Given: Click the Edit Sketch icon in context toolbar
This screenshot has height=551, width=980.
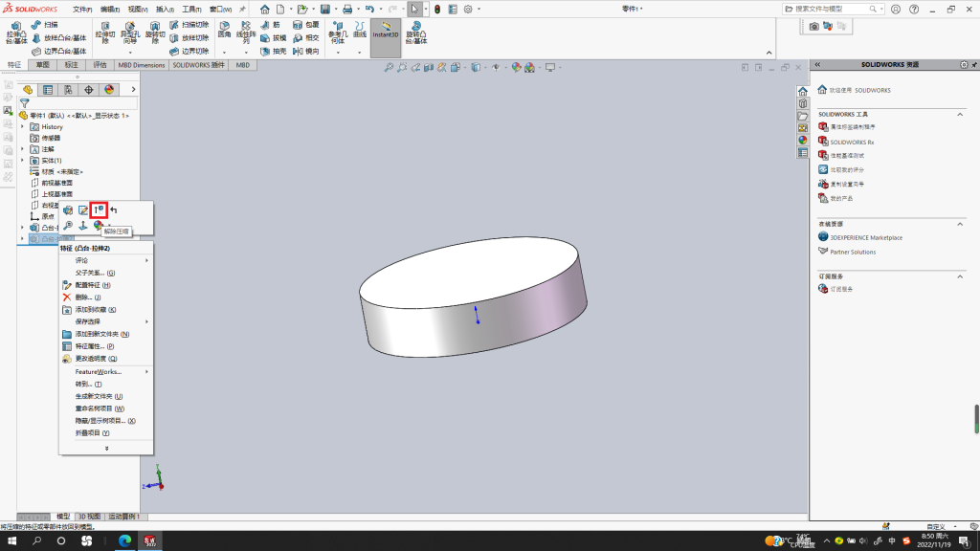Looking at the screenshot, I should pyautogui.click(x=83, y=209).
